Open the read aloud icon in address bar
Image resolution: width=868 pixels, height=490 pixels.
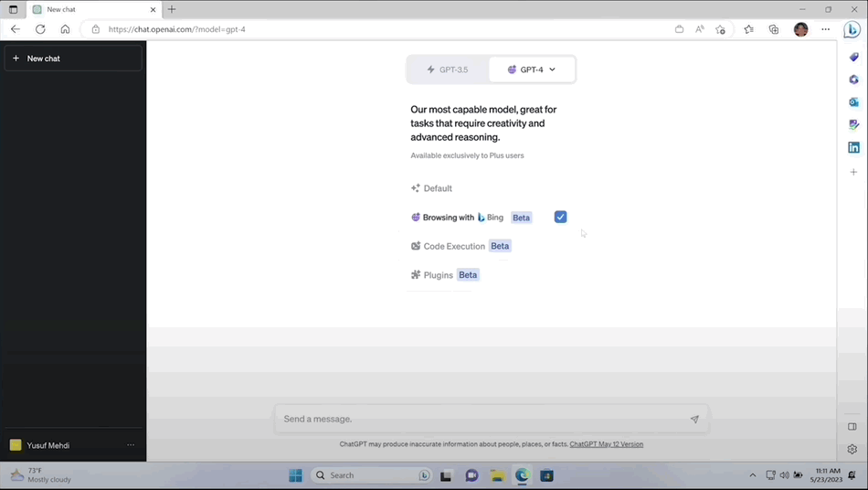tap(700, 29)
